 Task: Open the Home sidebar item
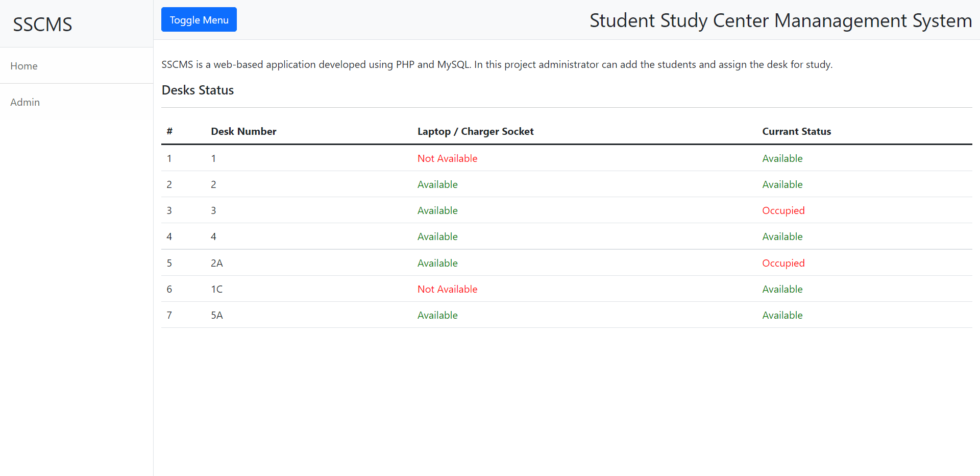coord(24,65)
